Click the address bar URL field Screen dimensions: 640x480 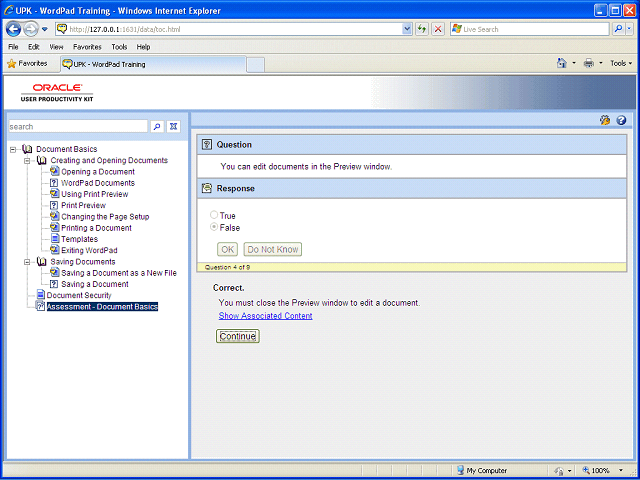pyautogui.click(x=235, y=29)
